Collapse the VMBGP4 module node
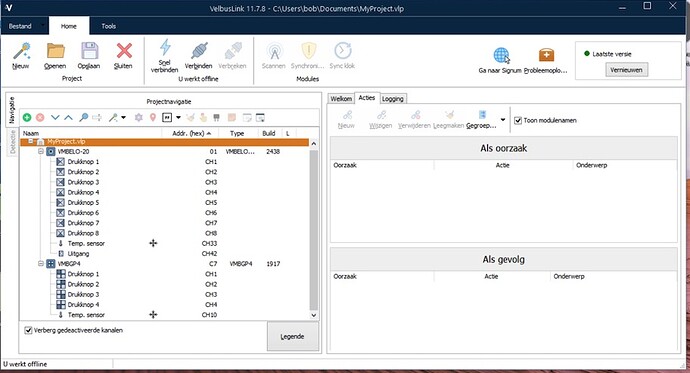Viewport: 690px width, 373px height. pos(41,263)
